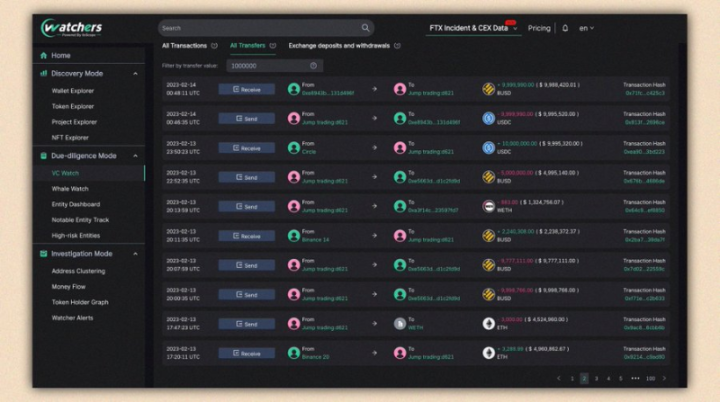Collapse the Investigation Mode section
Viewport: 720px width, 402px height.
click(135, 254)
